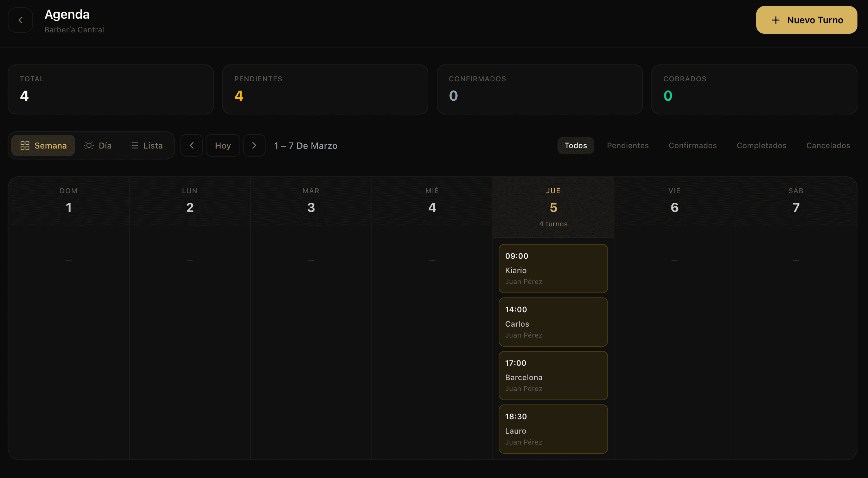
Task: Open the 18:30 Lauro appointment
Action: pos(553,429)
